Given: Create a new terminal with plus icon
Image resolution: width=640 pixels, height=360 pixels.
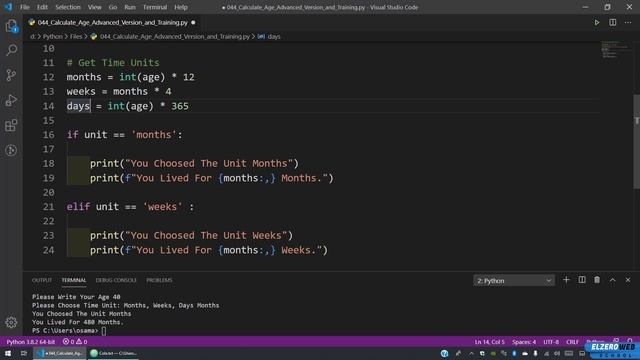Looking at the screenshot, I should click(x=566, y=280).
